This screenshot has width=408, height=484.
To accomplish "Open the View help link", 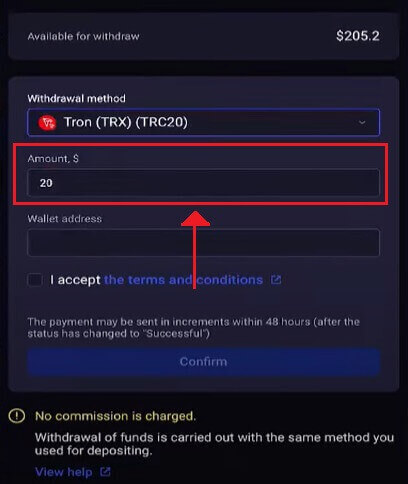I will (x=64, y=472).
